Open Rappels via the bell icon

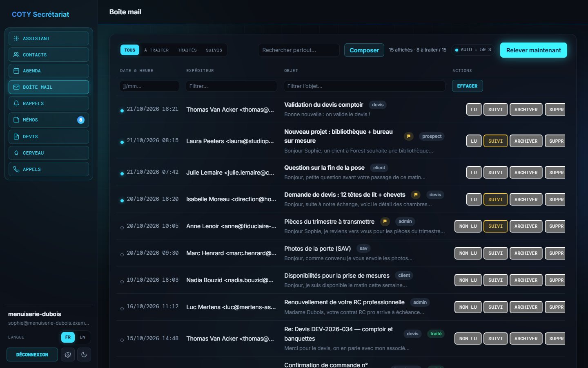point(16,103)
